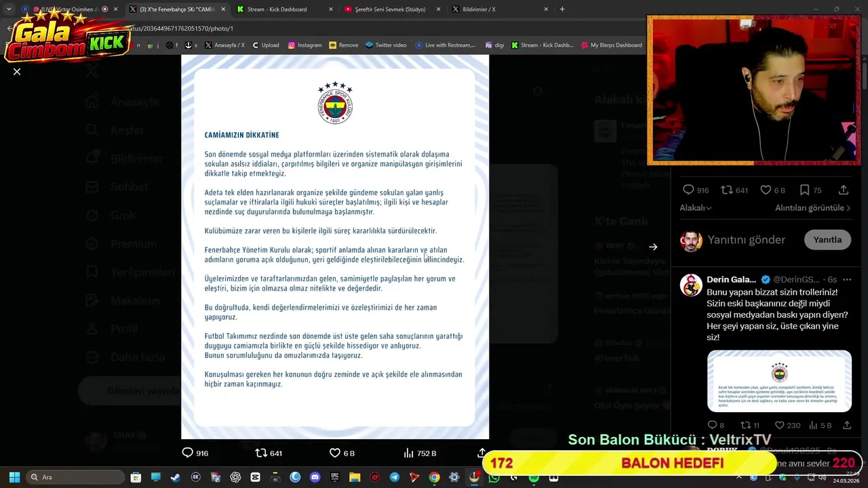Click the taskbar Ara search box

click(76, 477)
